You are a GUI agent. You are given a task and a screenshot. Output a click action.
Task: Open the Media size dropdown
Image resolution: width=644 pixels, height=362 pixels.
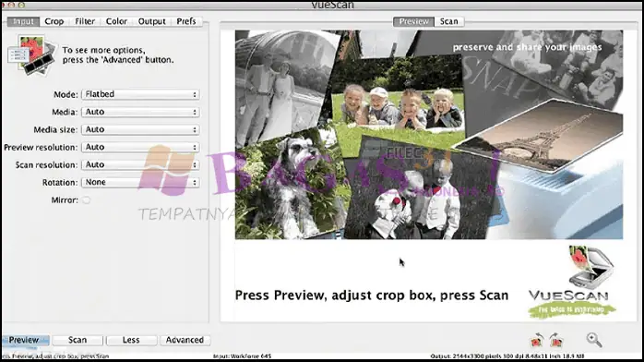click(140, 130)
